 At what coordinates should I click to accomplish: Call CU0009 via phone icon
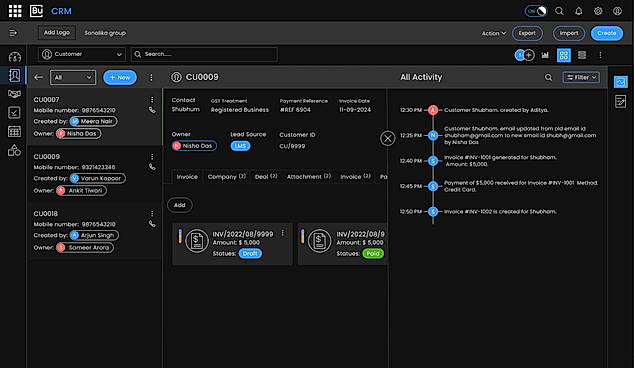click(152, 167)
